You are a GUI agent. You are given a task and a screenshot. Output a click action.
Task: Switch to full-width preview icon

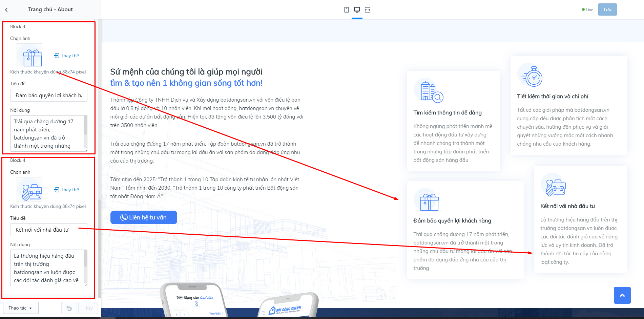368,10
